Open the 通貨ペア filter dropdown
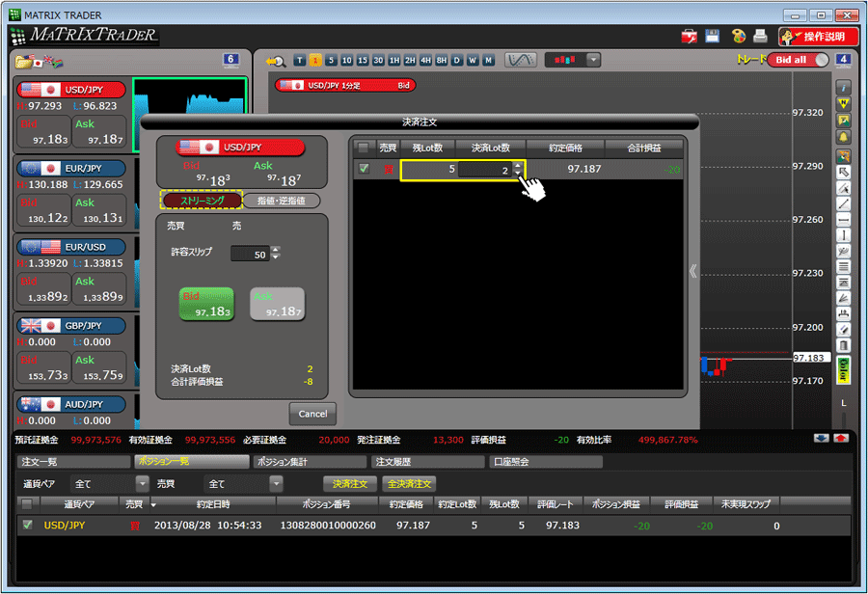The image size is (868, 594). (143, 484)
